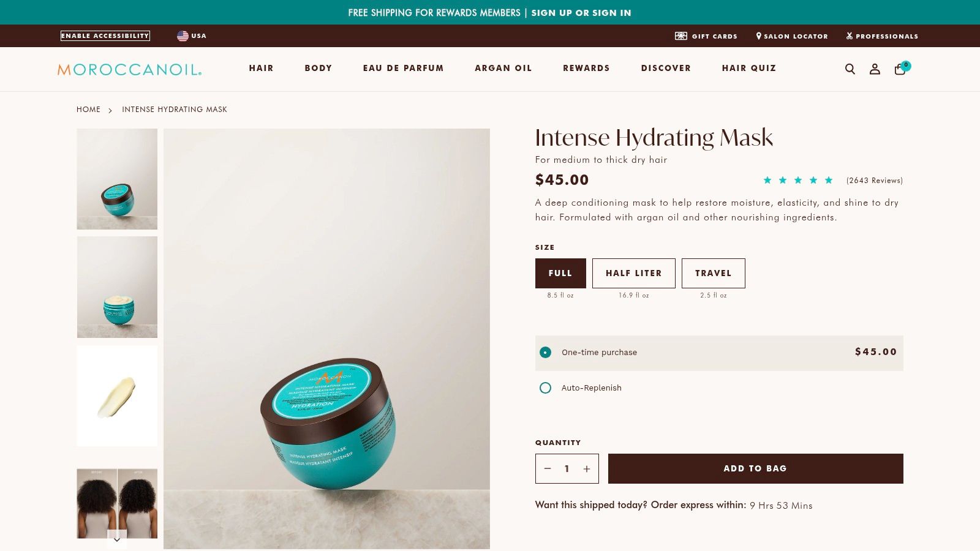
Task: Open the account profile icon
Action: (875, 69)
